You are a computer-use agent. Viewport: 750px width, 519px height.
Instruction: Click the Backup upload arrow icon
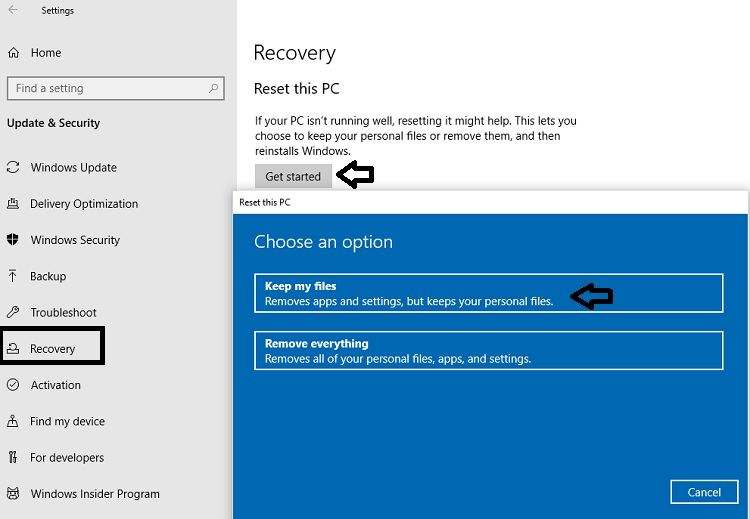(x=13, y=276)
